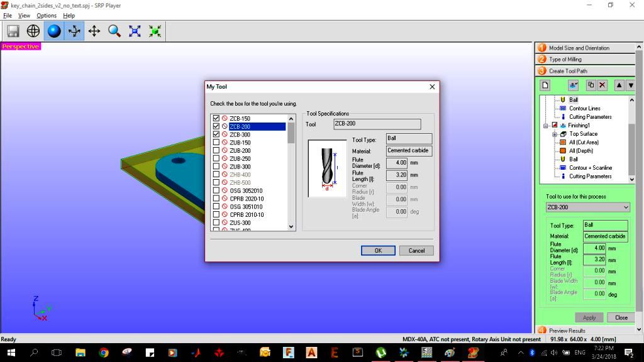Check the ZUB-150 tool checkbox
This screenshot has height=362, width=644.
click(216, 143)
